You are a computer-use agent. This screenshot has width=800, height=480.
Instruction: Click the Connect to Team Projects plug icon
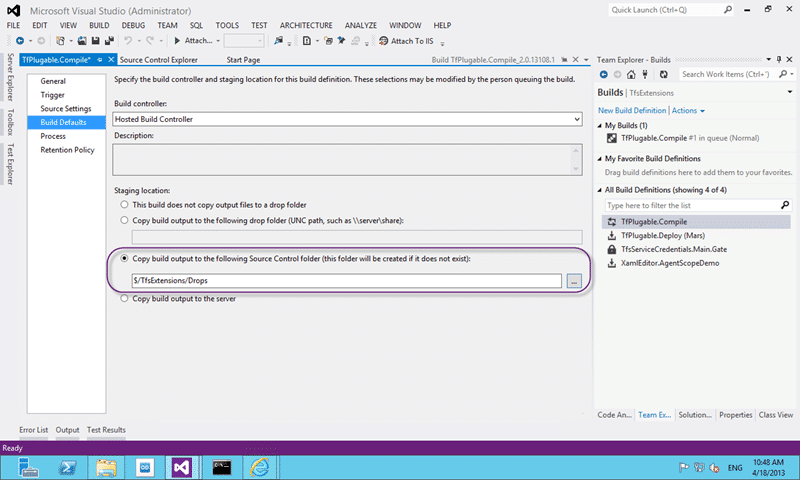click(x=645, y=74)
